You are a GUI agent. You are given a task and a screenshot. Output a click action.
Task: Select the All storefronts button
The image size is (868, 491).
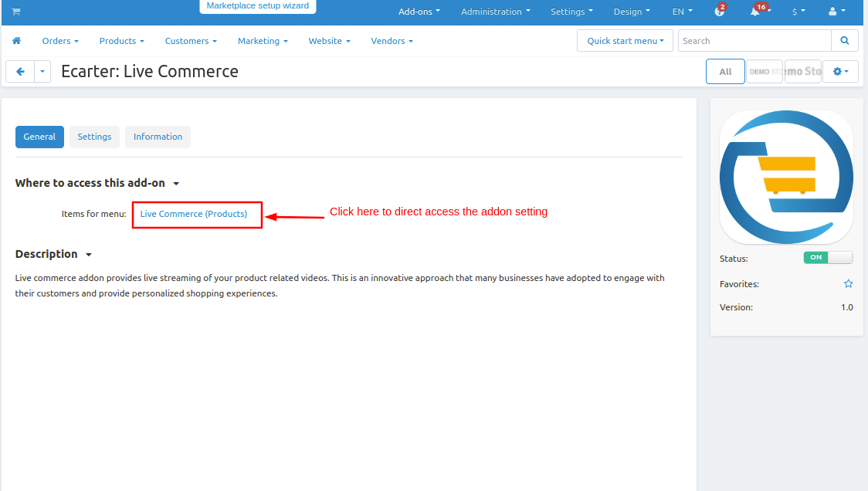tap(725, 72)
